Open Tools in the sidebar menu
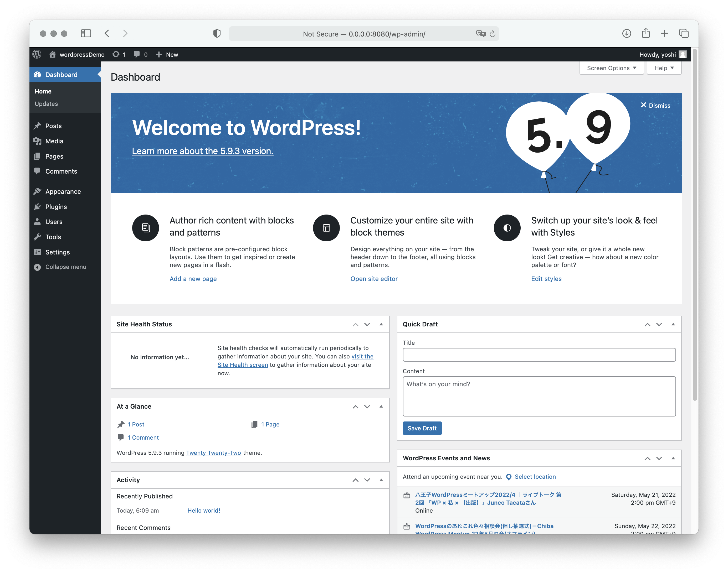This screenshot has width=728, height=573. click(x=65, y=237)
